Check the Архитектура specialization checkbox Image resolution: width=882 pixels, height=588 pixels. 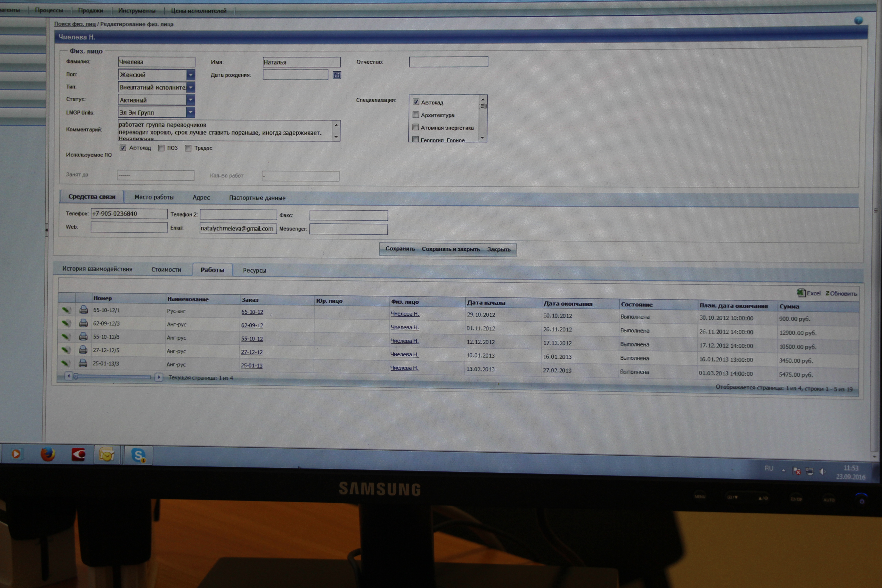(415, 114)
